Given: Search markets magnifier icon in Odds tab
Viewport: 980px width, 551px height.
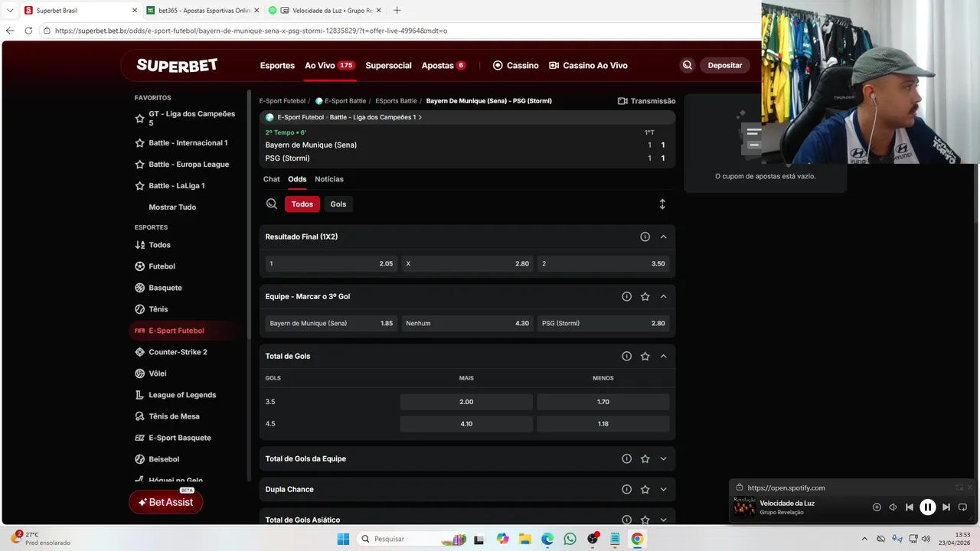Looking at the screenshot, I should pos(272,204).
